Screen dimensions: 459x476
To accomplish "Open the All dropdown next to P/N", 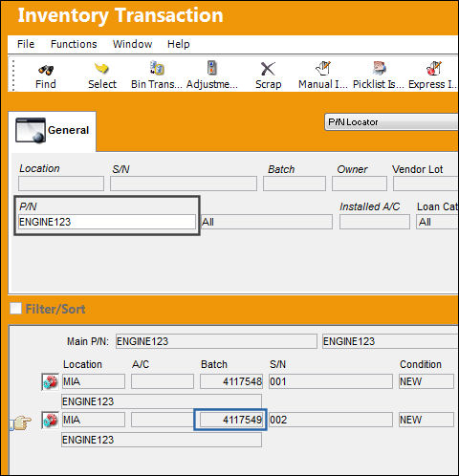I will point(267,222).
